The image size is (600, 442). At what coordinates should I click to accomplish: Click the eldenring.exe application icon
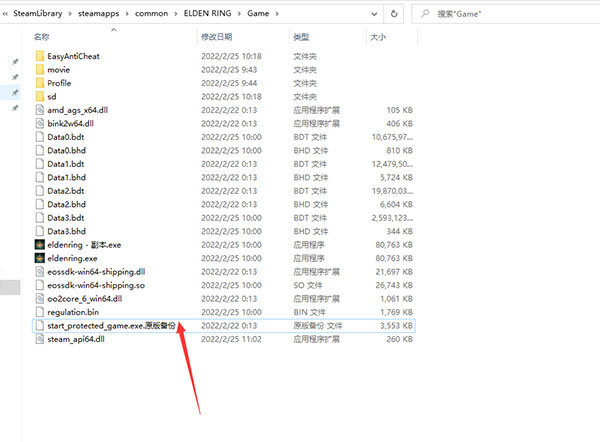coord(39,258)
